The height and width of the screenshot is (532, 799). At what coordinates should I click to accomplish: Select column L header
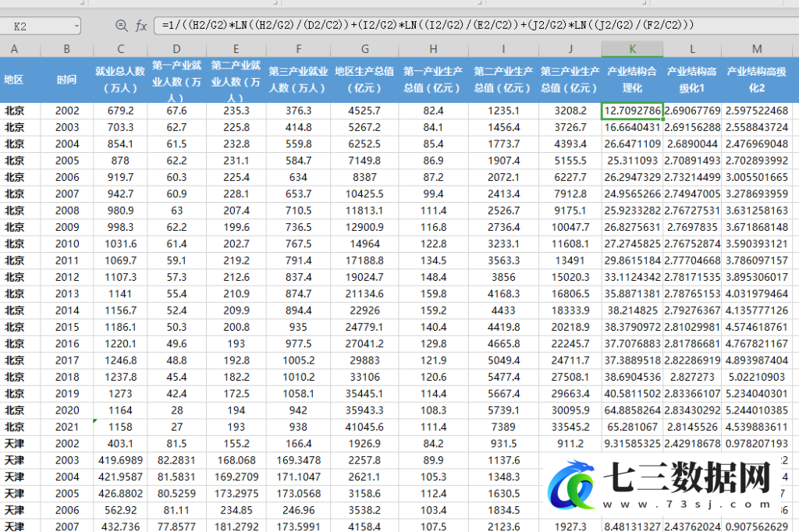[692, 49]
